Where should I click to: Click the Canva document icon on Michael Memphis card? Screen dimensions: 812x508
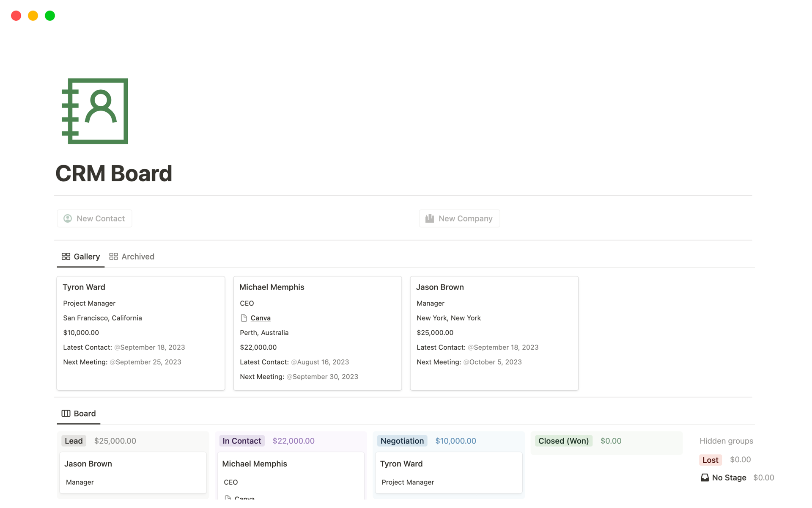(243, 318)
